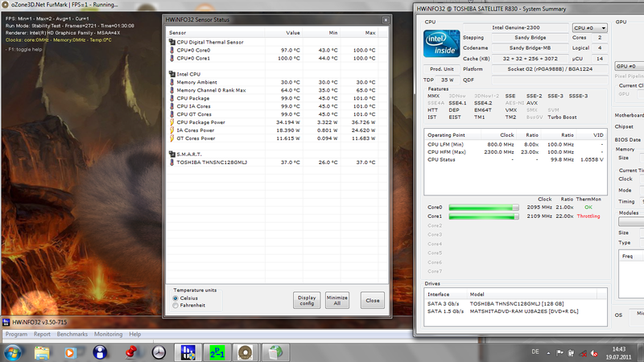The image size is (644, 362).
Task: Open the clock app in the taskbar
Action: coord(159,352)
